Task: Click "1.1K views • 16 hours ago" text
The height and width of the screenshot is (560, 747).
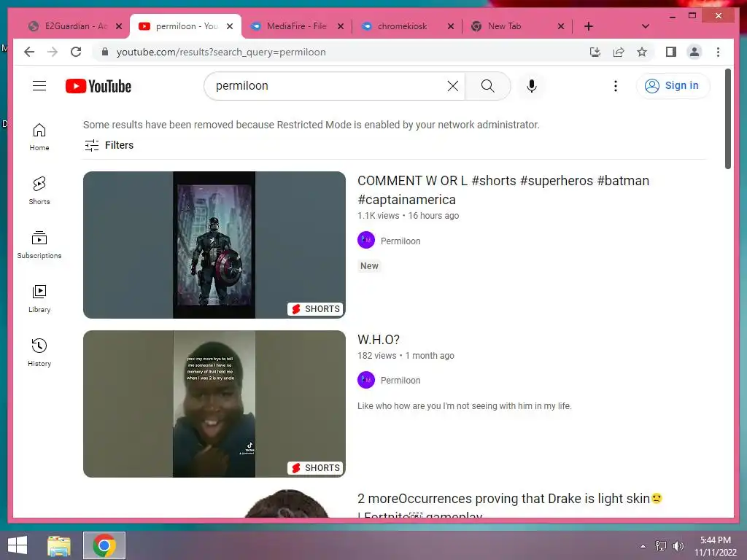Action: tap(409, 216)
